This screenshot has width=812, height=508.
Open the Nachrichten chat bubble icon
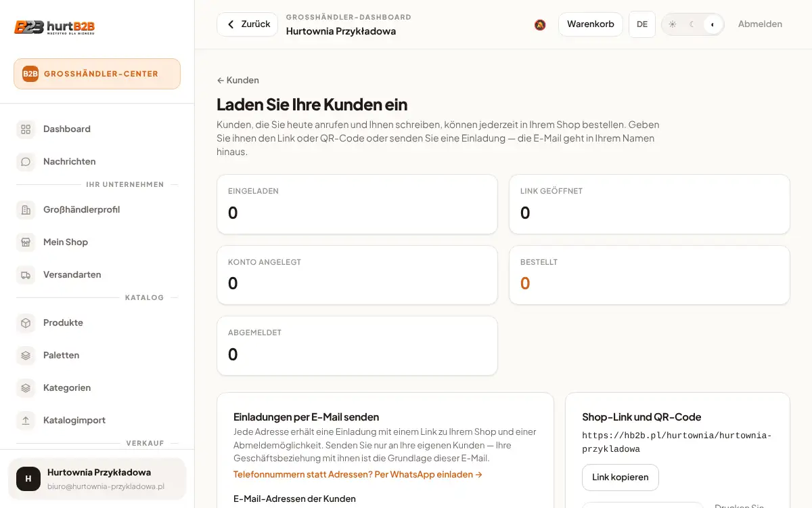[26, 162]
